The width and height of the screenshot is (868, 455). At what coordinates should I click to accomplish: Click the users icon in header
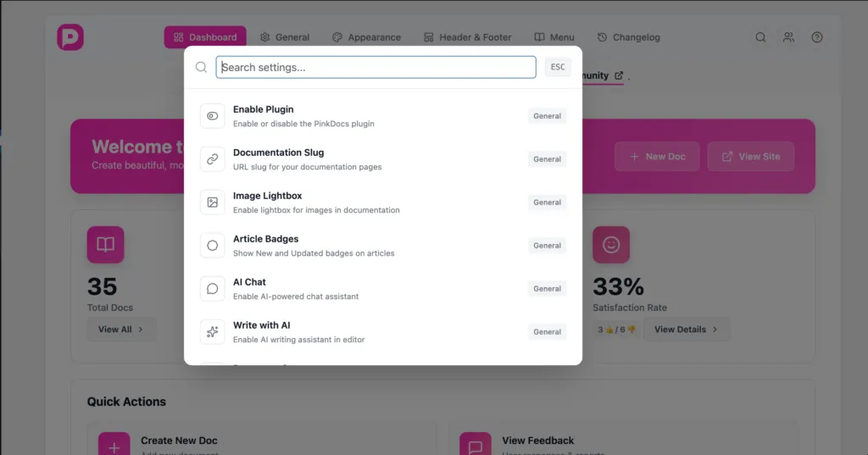pos(789,37)
